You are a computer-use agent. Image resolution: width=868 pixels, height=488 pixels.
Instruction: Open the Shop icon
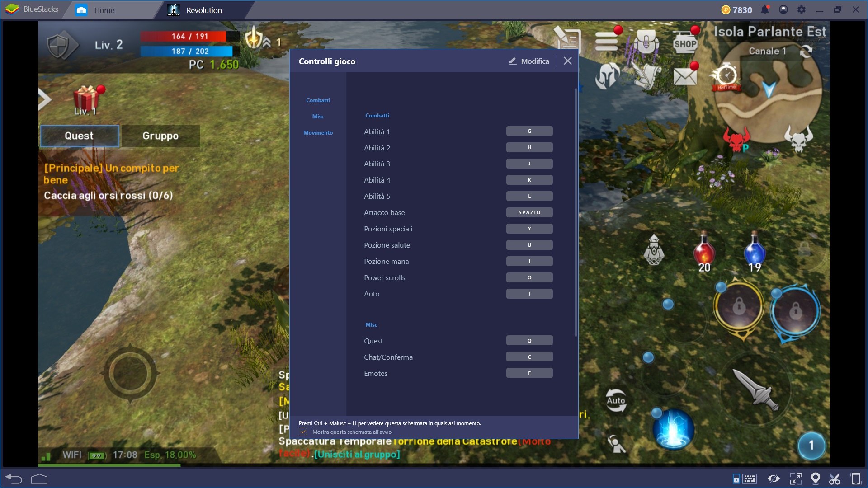[x=685, y=42]
